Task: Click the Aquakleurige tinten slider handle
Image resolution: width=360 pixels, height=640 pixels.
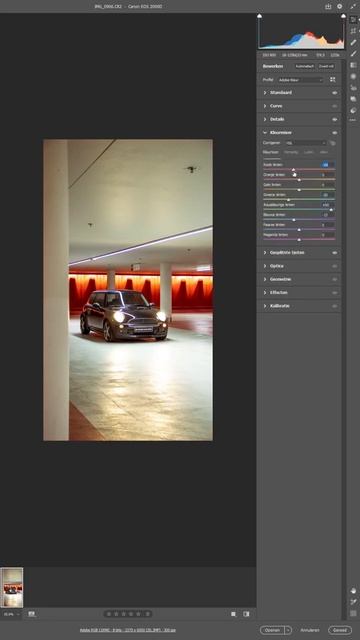Action: [331, 209]
